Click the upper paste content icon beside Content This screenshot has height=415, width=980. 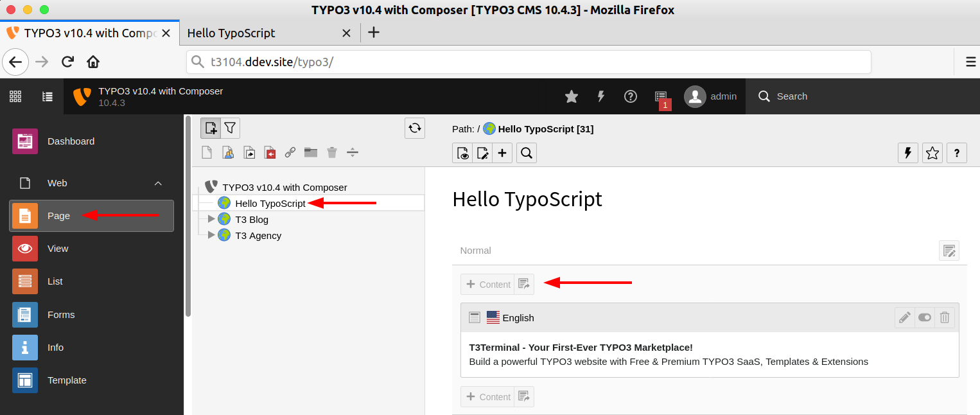(x=524, y=285)
